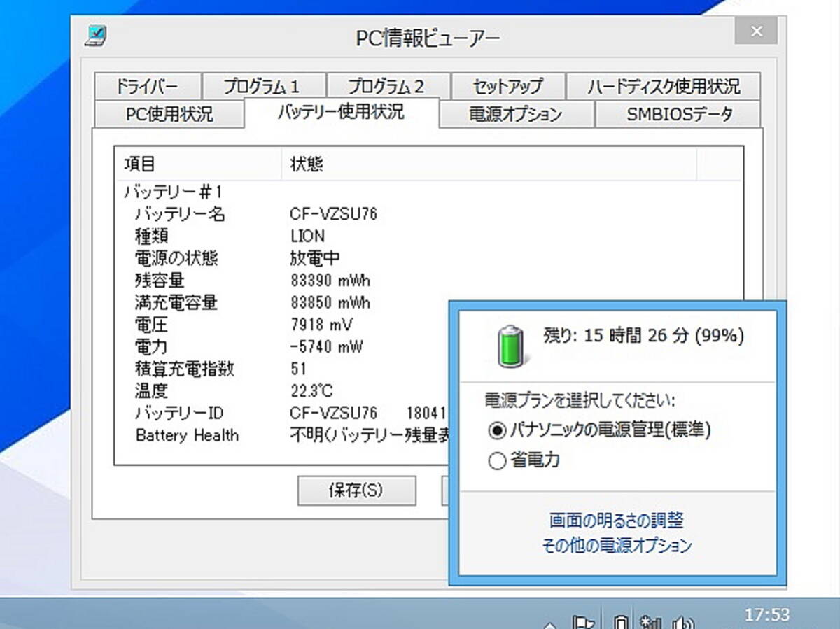
Task: Select the Battery Health row label
Action: (187, 435)
